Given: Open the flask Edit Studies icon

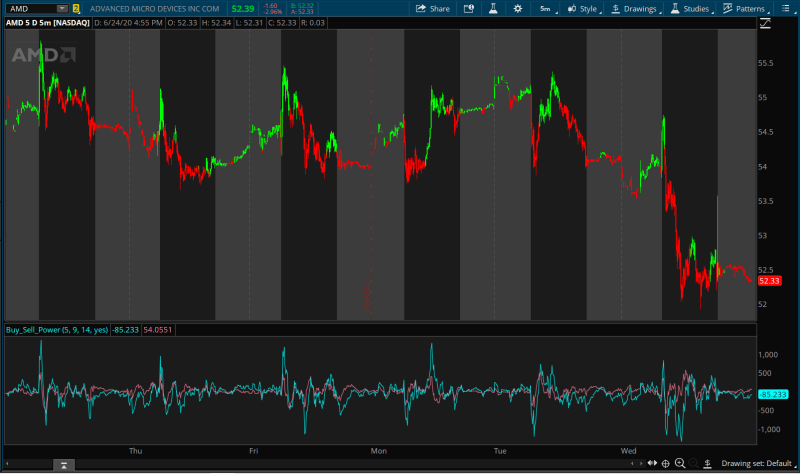Looking at the screenshot, I should tap(493, 9).
